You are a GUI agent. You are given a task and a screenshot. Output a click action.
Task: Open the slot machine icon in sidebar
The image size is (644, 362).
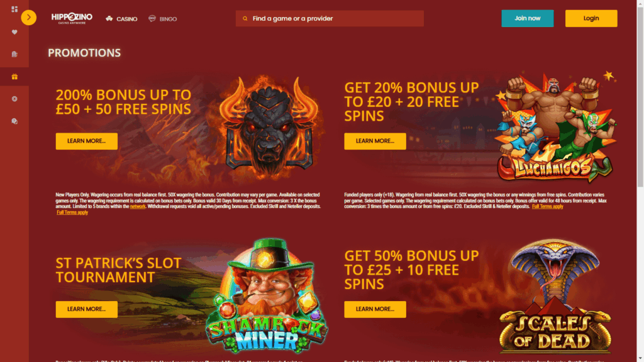[x=14, y=54]
